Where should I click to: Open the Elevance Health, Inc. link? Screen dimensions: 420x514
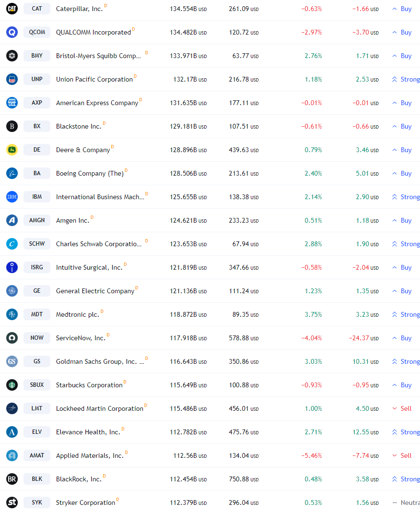[88, 432]
